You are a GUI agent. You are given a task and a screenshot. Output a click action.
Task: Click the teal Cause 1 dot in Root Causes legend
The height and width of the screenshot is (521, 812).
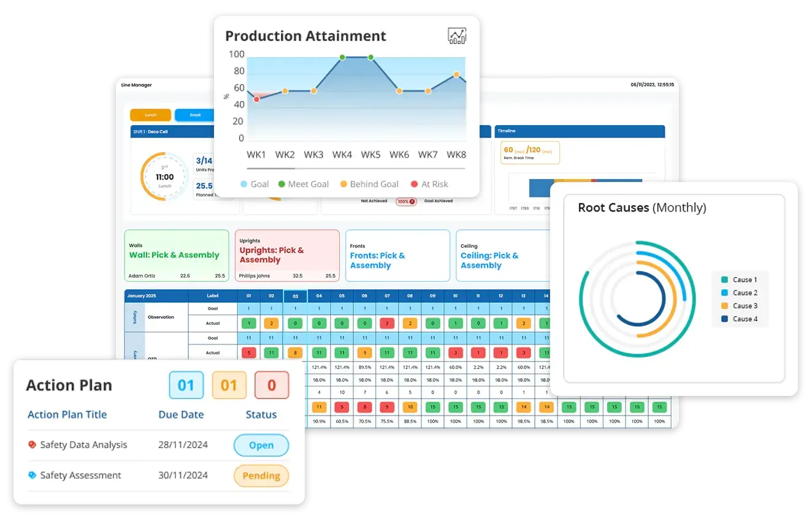point(726,279)
